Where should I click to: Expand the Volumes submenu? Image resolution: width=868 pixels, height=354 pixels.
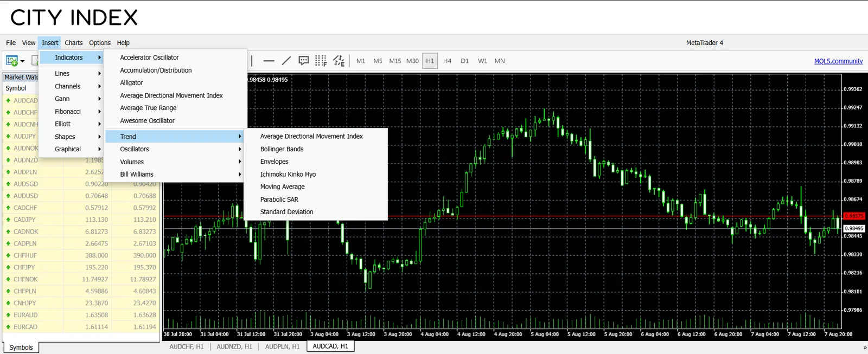tap(175, 162)
